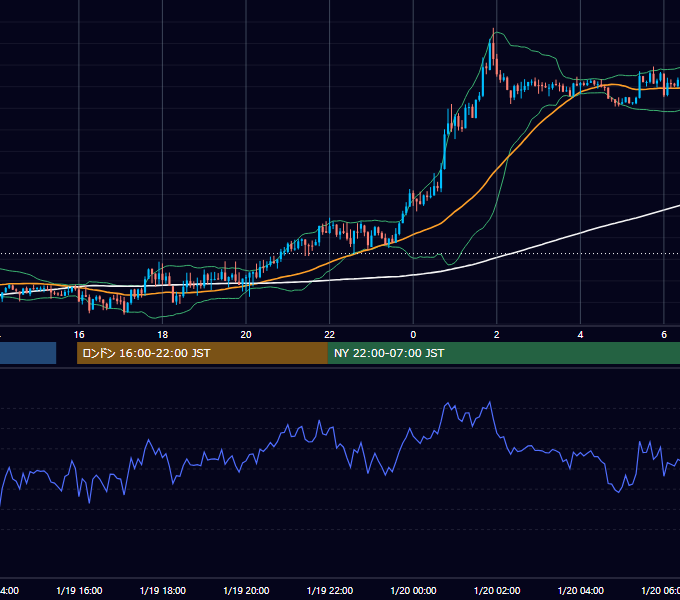Click the 1/19 18:00 date label
This screenshot has height=600, width=680.
click(163, 591)
